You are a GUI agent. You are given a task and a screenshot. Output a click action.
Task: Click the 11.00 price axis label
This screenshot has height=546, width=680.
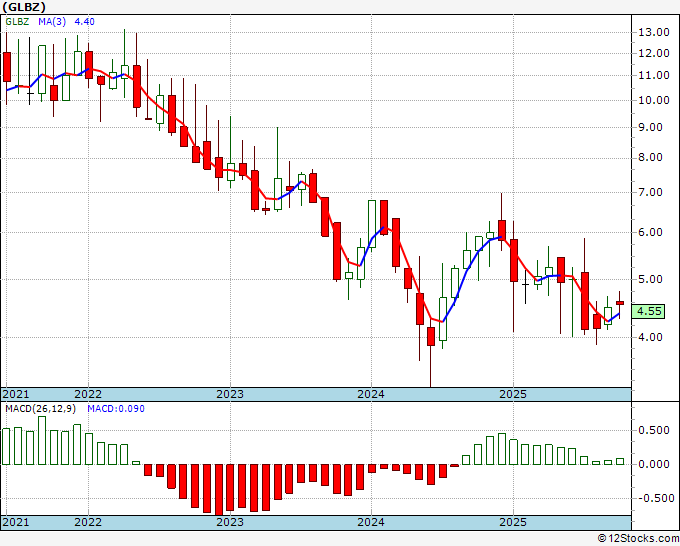coord(654,75)
